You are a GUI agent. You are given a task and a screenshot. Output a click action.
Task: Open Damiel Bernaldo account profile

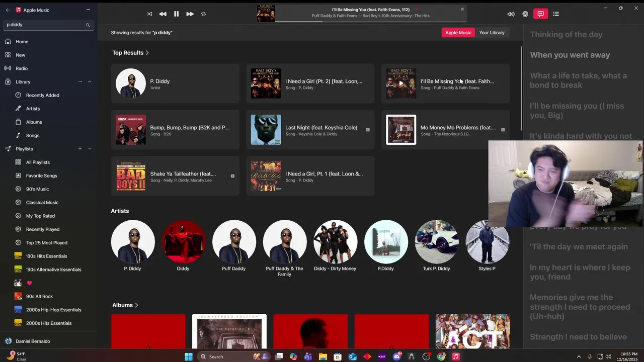48,341
